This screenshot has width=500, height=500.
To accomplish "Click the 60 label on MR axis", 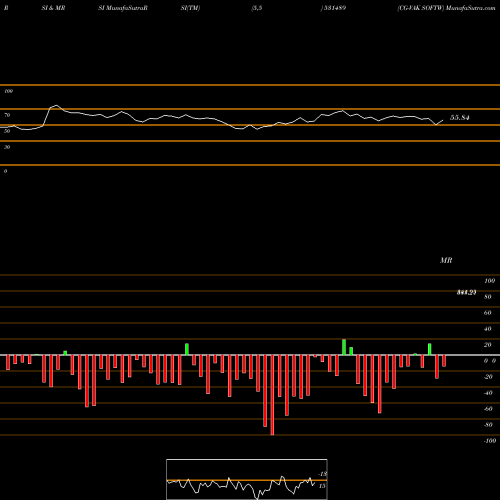I will tap(488, 313).
